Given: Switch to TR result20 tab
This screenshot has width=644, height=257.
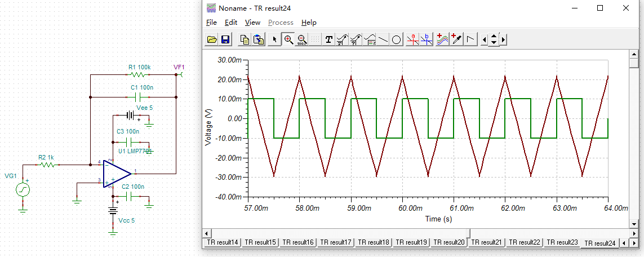Looking at the screenshot, I should (x=449, y=242).
